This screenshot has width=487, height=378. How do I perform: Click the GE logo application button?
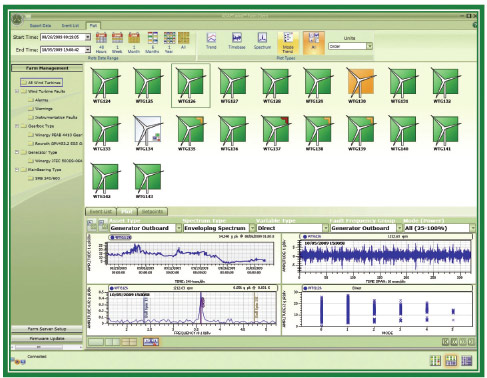click(x=17, y=19)
